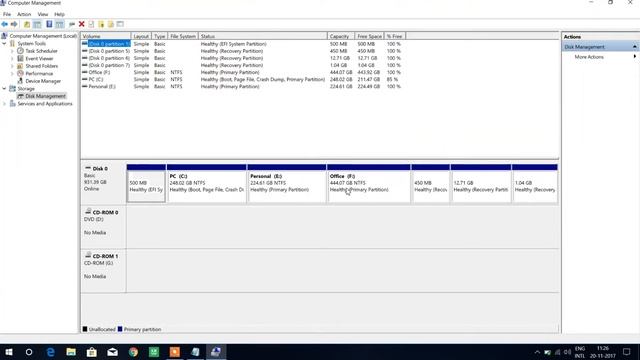Toggle Show/Hide Console Tree toolbar icon

pos(37,24)
